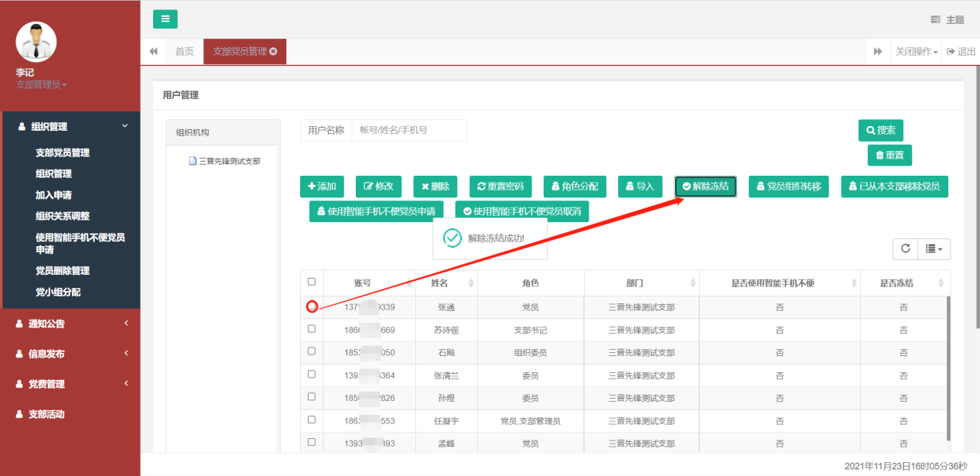This screenshot has height=476, width=980.
Task: Switch to the 首页 tab
Action: [x=184, y=52]
